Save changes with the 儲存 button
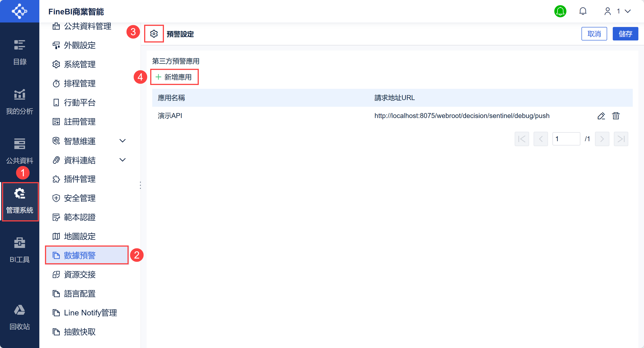 click(x=625, y=33)
